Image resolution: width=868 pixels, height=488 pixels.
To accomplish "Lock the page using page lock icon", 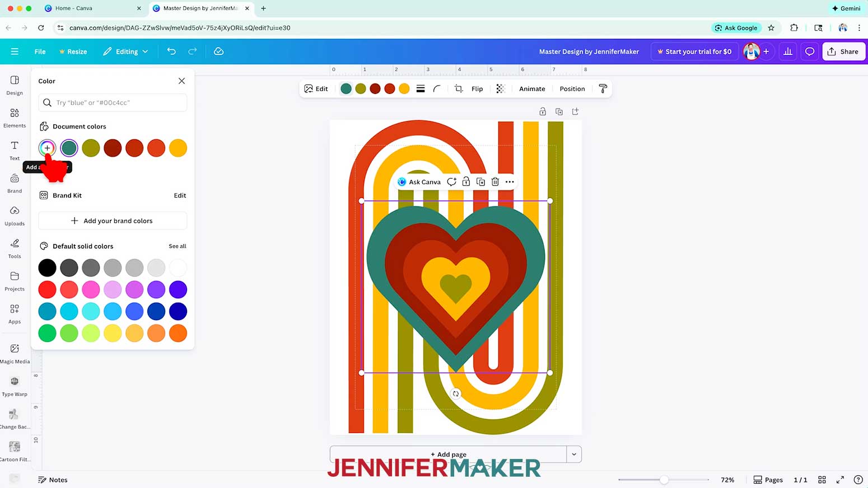I will [x=543, y=112].
